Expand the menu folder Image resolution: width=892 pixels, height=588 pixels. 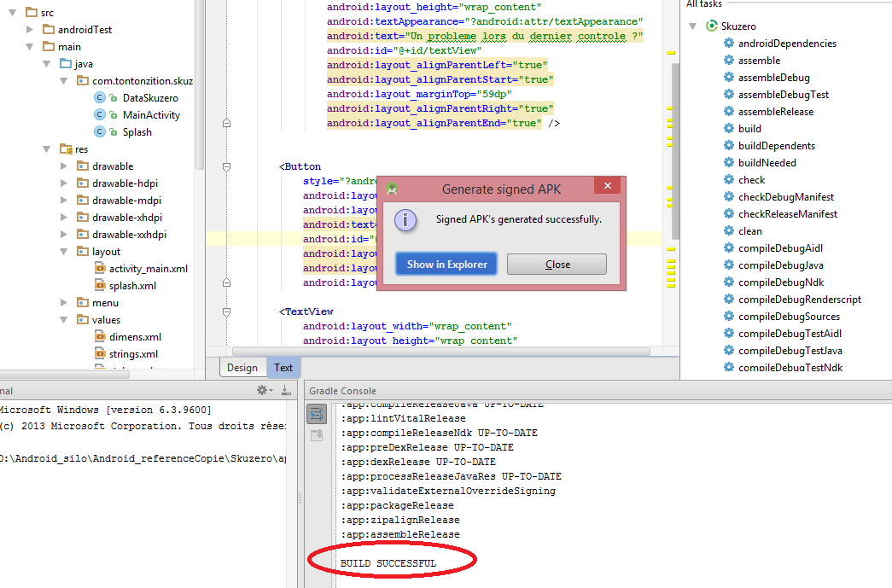pyautogui.click(x=64, y=302)
